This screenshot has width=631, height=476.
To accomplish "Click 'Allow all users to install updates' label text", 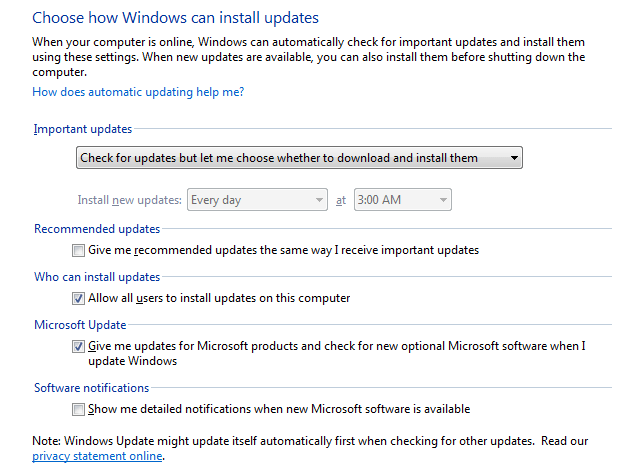I will pos(219,298).
